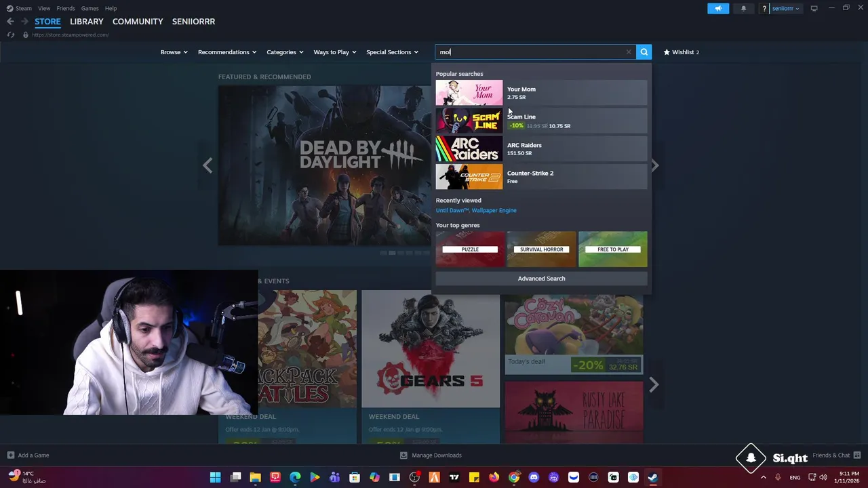Switch to the LIBRARY tab

pyautogui.click(x=87, y=22)
